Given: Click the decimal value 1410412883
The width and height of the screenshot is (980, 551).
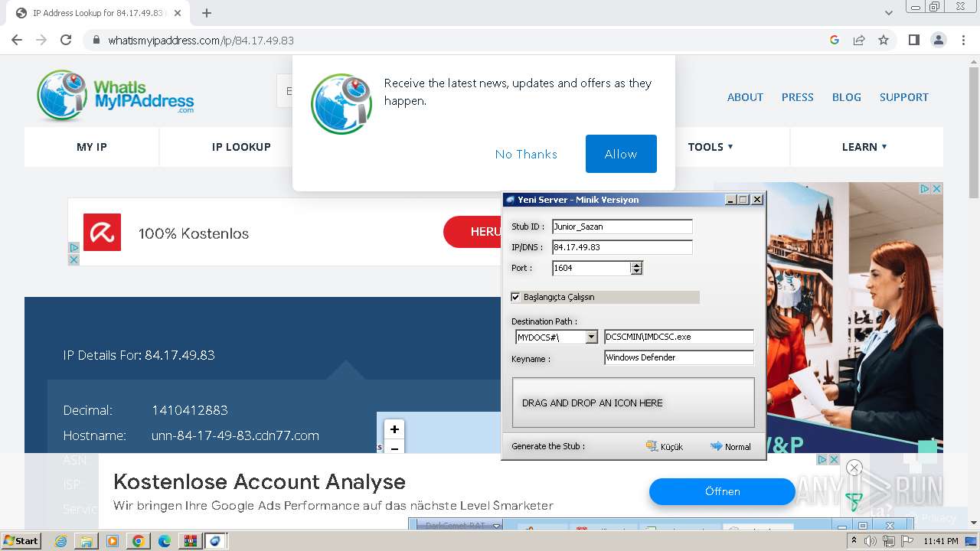Looking at the screenshot, I should pos(190,410).
